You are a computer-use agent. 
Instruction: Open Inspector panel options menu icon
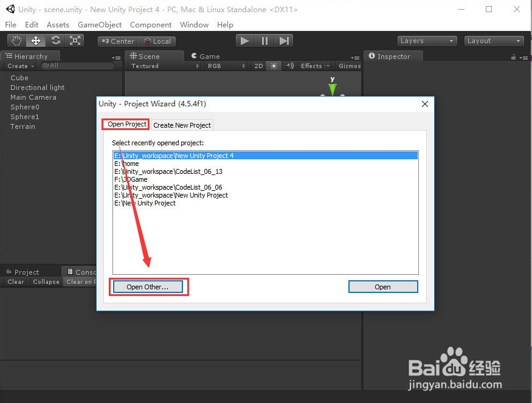[x=523, y=58]
